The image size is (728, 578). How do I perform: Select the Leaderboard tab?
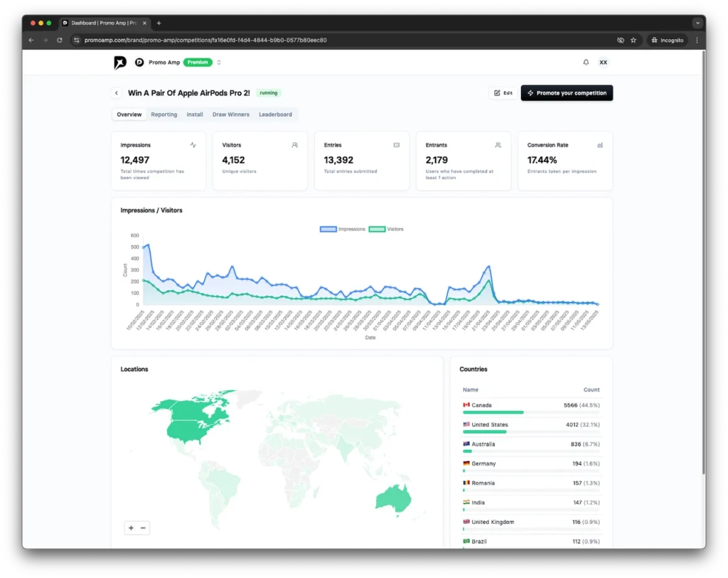pyautogui.click(x=275, y=114)
